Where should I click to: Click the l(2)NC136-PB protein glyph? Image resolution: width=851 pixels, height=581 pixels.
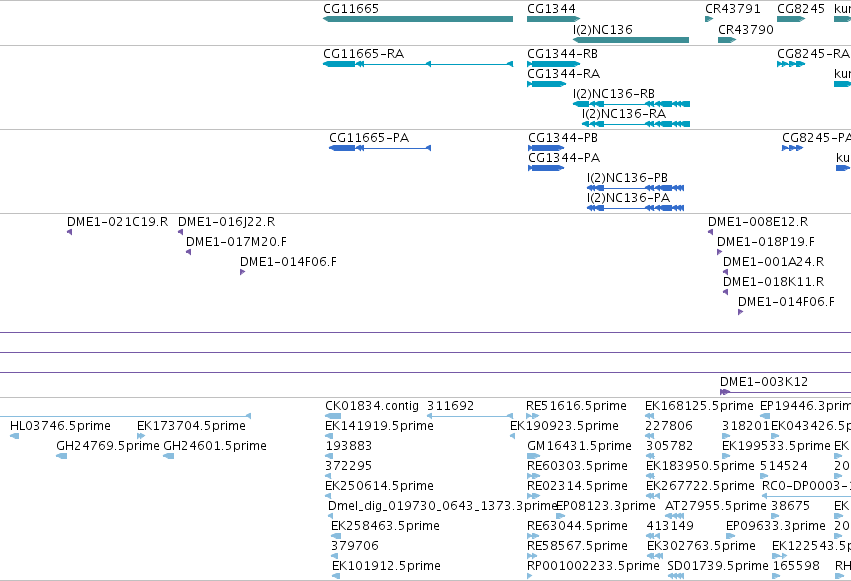(636, 188)
